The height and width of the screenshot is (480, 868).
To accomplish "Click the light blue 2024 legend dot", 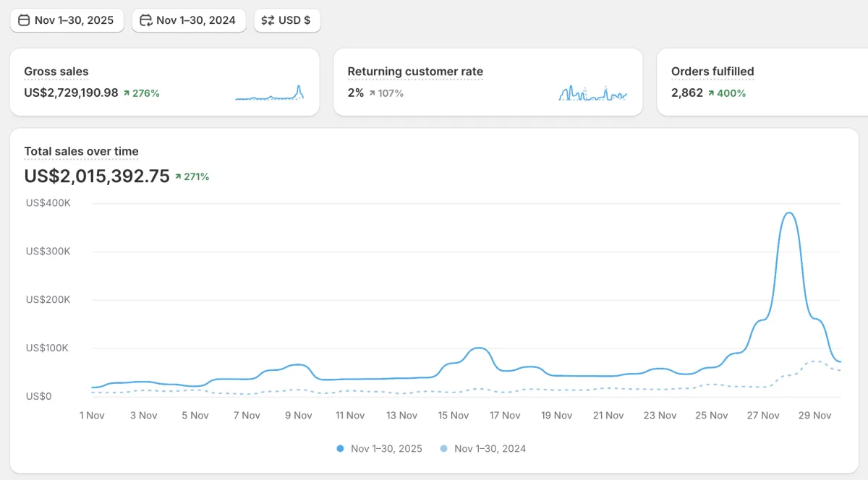I will pos(443,449).
